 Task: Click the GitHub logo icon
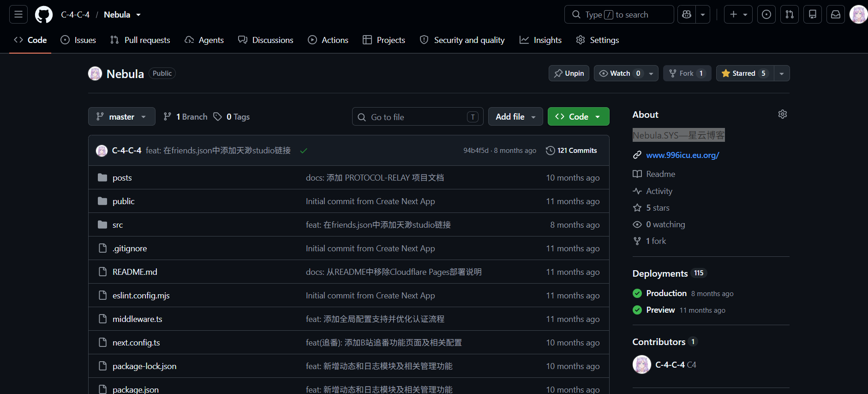pyautogui.click(x=44, y=15)
